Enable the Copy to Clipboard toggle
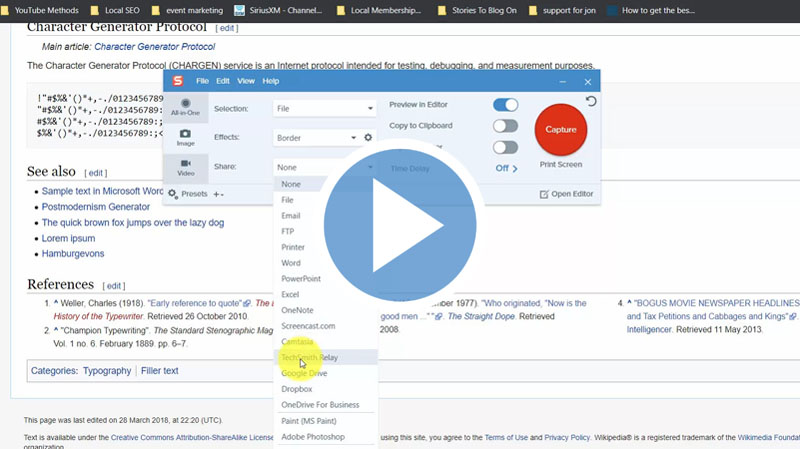Viewport: 800px width, 449px height. (x=505, y=126)
